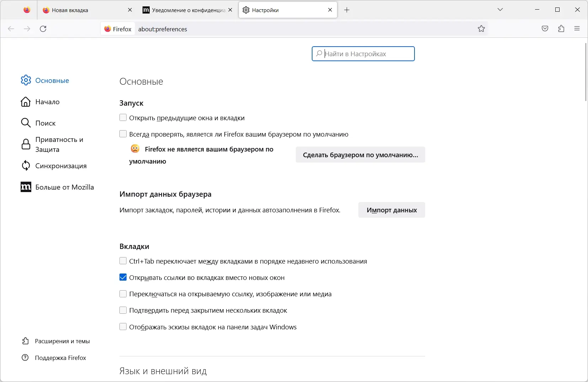Image resolution: width=588 pixels, height=382 pixels.
Task: Check Ctrl+Tab переключает между вкладками option
Action: pyautogui.click(x=123, y=261)
